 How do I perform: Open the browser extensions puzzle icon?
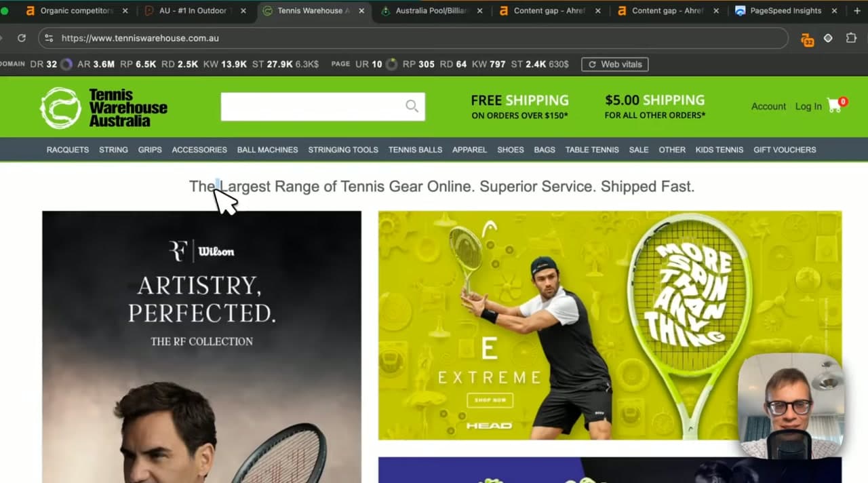pos(851,38)
